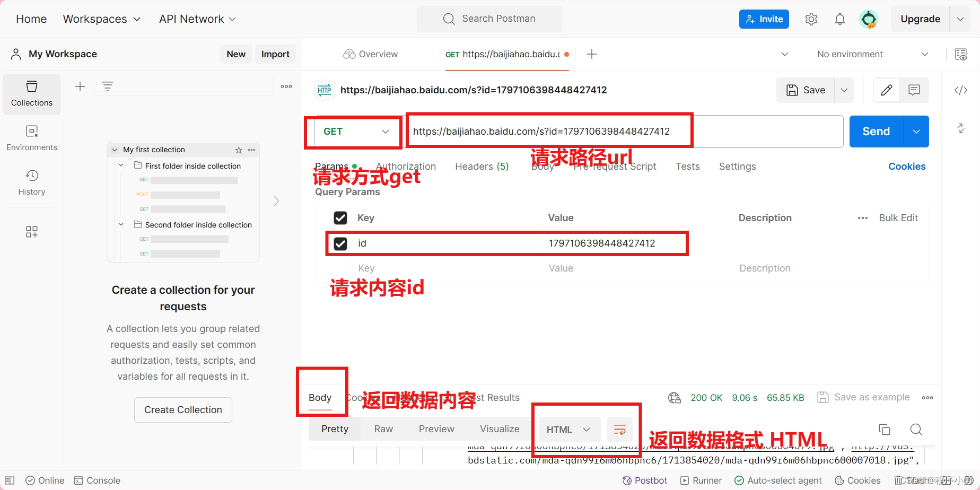
Task: Open Postbot in status bar
Action: [645, 480]
